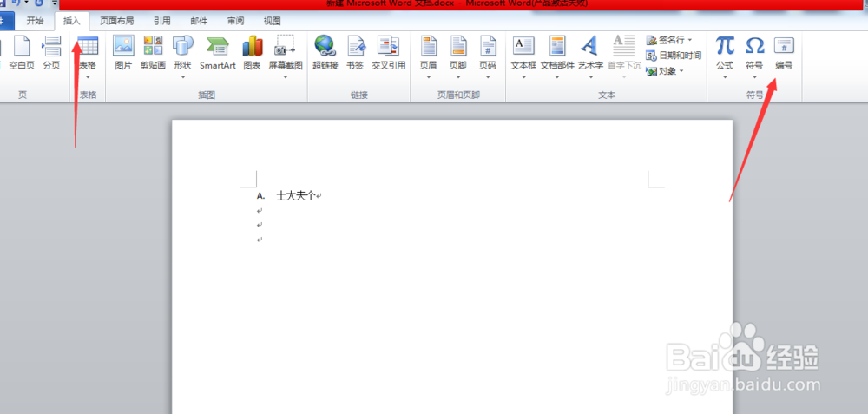Click the text 士大夫个 in the document
Viewport: 868px width, 414px height.
[x=296, y=195]
